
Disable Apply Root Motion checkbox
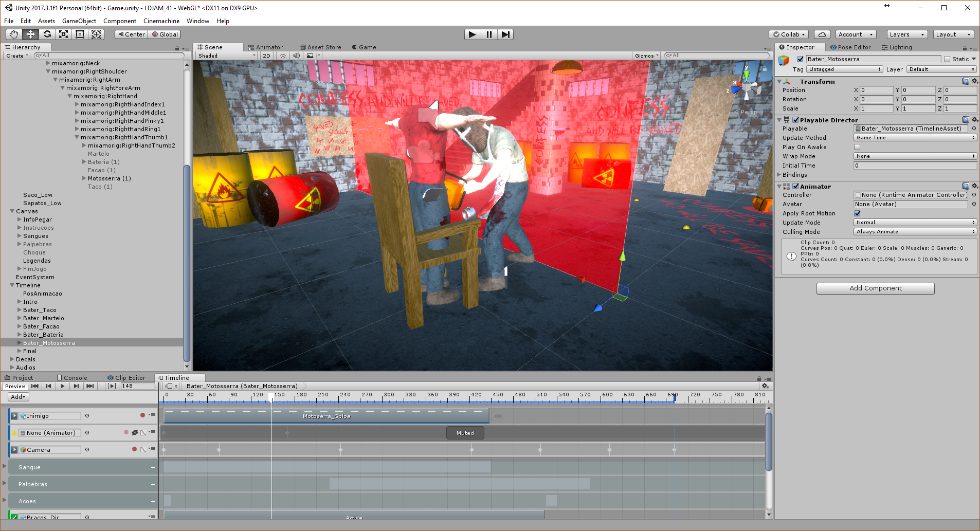[857, 213]
